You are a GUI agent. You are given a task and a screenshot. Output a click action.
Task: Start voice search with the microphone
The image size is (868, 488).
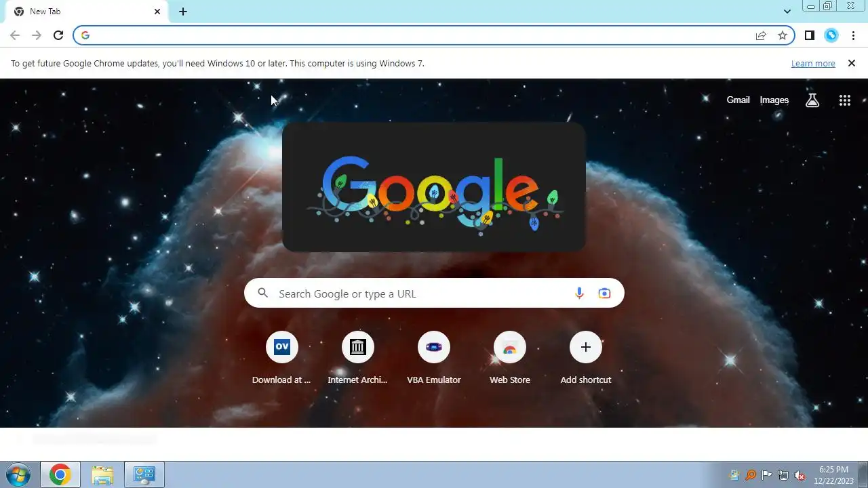point(579,293)
